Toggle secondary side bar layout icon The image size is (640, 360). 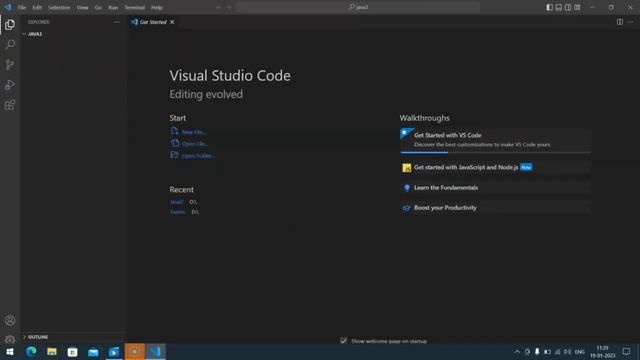click(568, 7)
